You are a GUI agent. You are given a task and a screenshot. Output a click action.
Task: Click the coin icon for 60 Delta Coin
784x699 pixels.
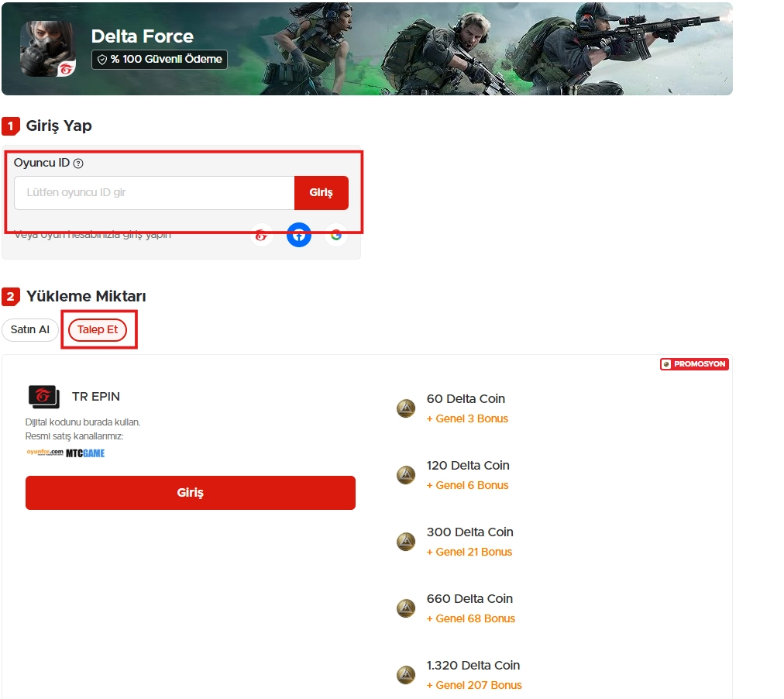coord(406,408)
